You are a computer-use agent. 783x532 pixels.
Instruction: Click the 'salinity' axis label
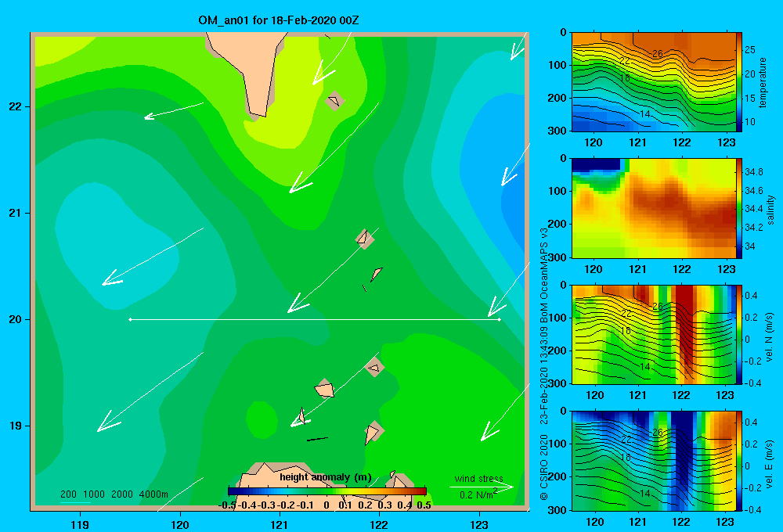770,210
